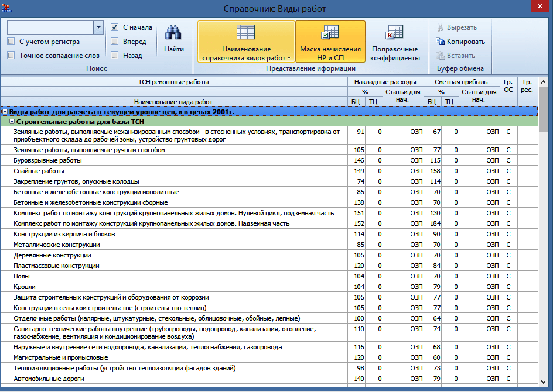Uncheck the С начала checkbox
553x392 pixels.
[x=114, y=27]
